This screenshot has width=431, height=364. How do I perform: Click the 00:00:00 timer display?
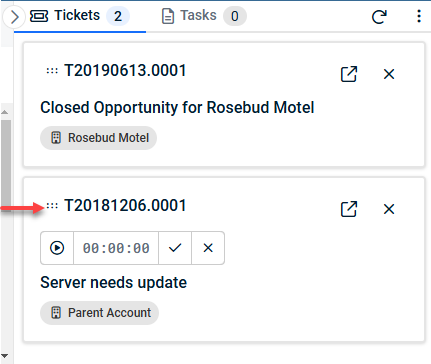coord(116,248)
